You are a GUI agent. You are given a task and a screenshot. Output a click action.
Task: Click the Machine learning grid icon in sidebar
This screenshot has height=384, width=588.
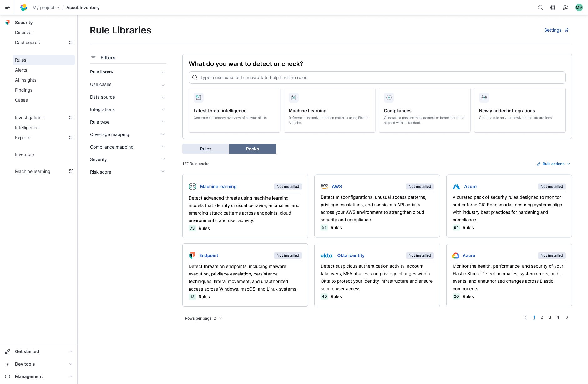pyautogui.click(x=71, y=171)
